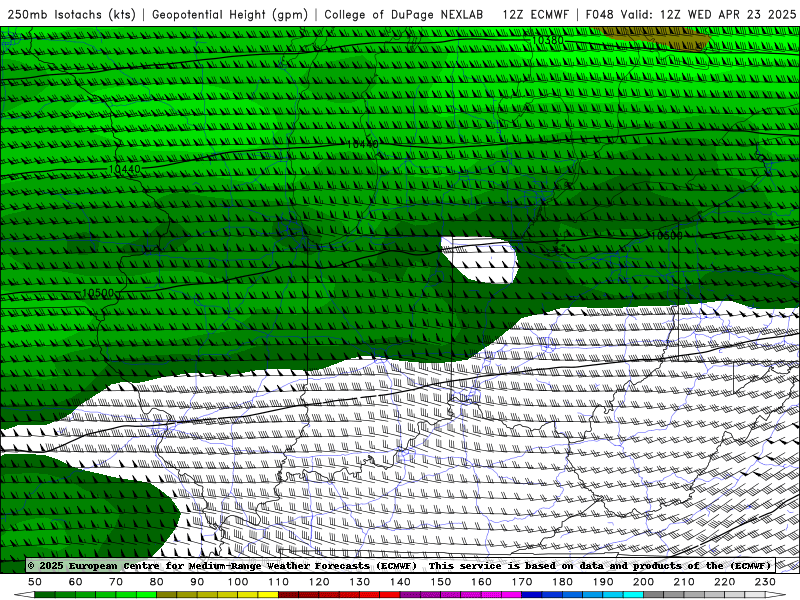This screenshot has width=800, height=600.
Task: Click the 50 value on the color scale
Action: (35, 582)
